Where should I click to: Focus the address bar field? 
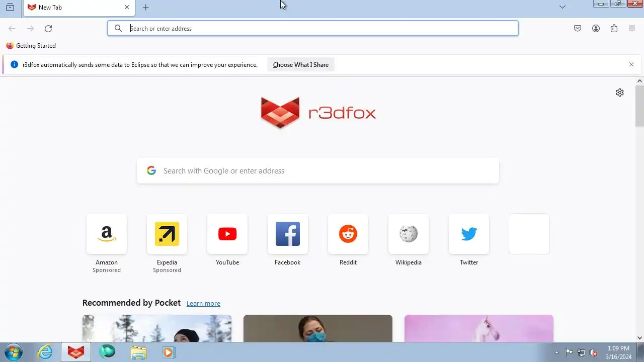click(313, 28)
